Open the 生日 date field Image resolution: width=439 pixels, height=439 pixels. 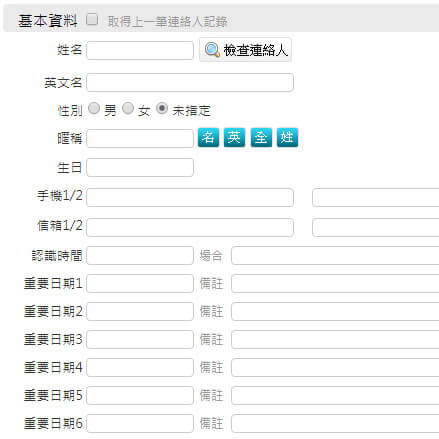point(140,167)
